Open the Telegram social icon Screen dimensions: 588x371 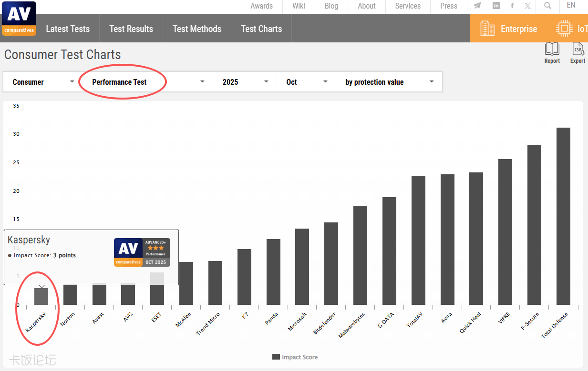477,6
